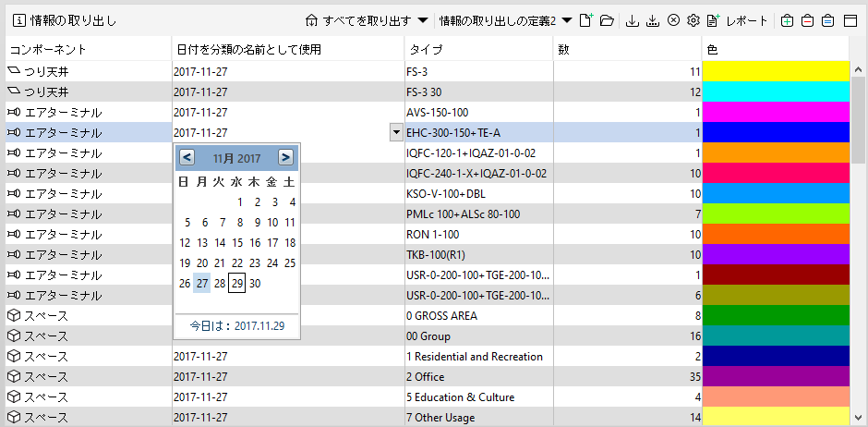Click the すべてを取り出す house icon
This screenshot has height=427, width=868.
311,21
